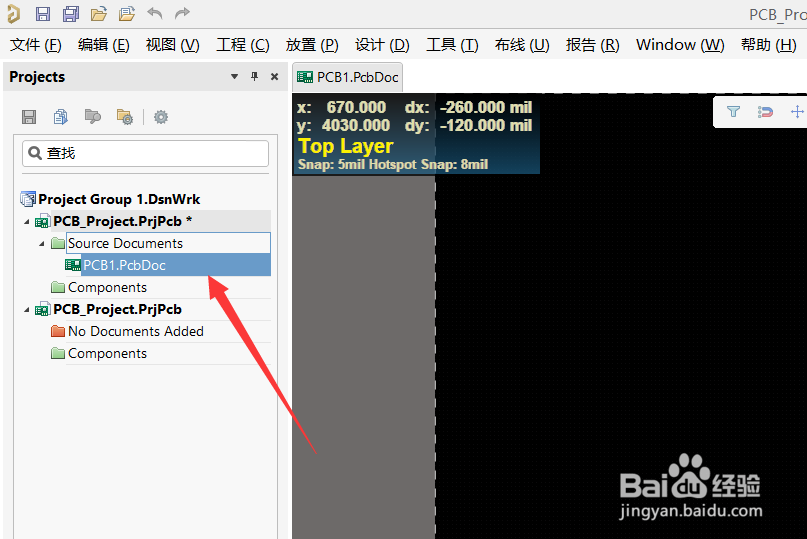Viewport: 807px width, 539px height.
Task: Click the dy: -120.000 mil readout
Action: click(x=468, y=125)
